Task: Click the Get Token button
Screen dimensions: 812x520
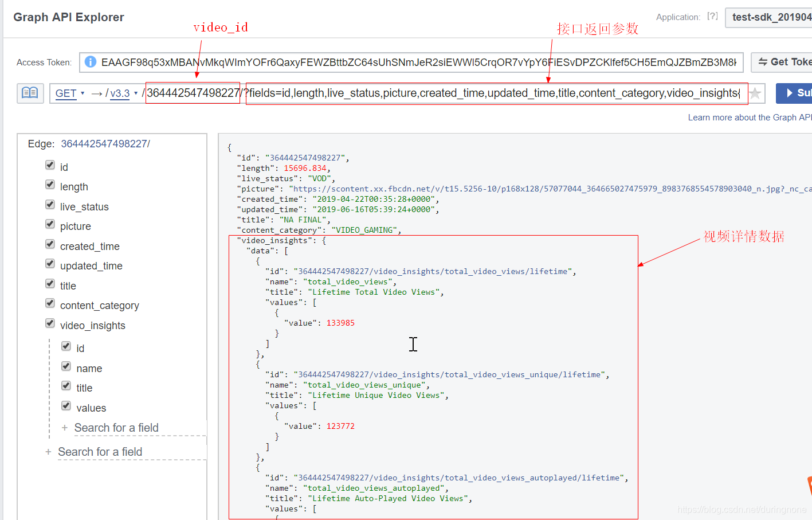Action: tap(782, 62)
